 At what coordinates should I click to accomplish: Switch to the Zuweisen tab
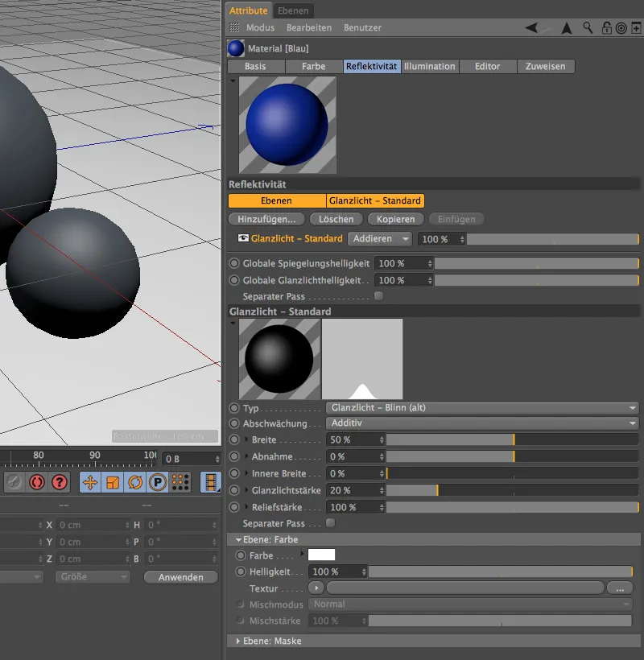point(546,67)
